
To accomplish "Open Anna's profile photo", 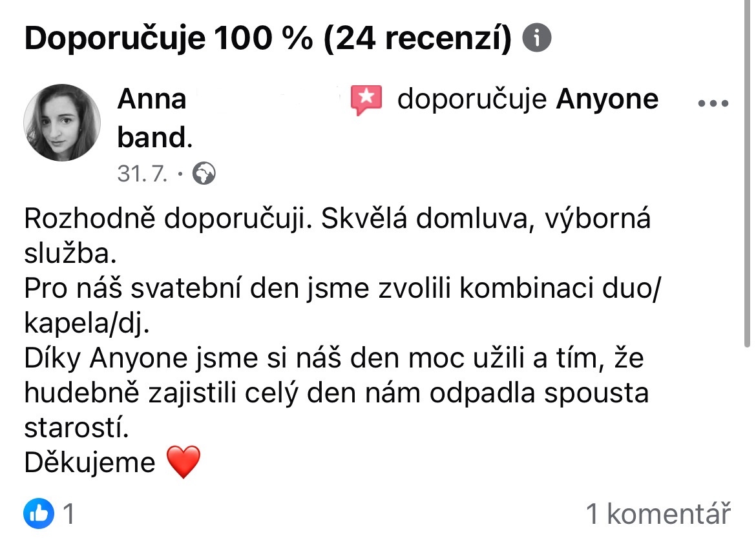I will coord(62,122).
